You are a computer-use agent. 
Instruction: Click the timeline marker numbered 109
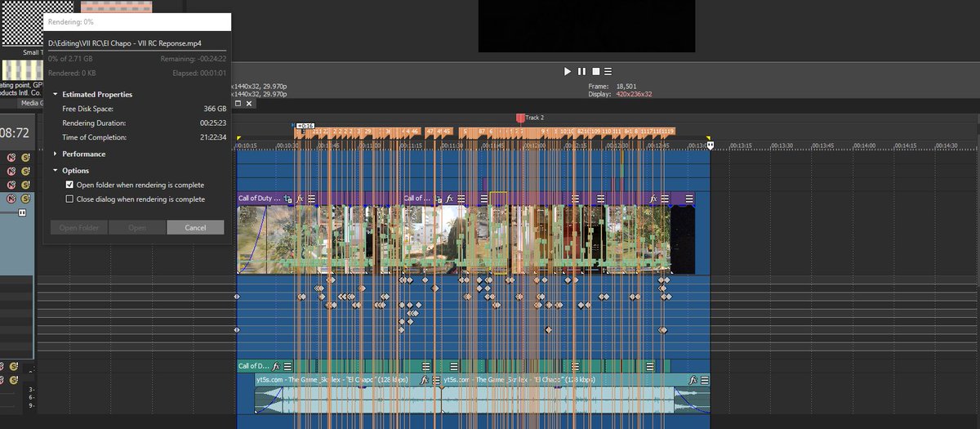tap(595, 131)
